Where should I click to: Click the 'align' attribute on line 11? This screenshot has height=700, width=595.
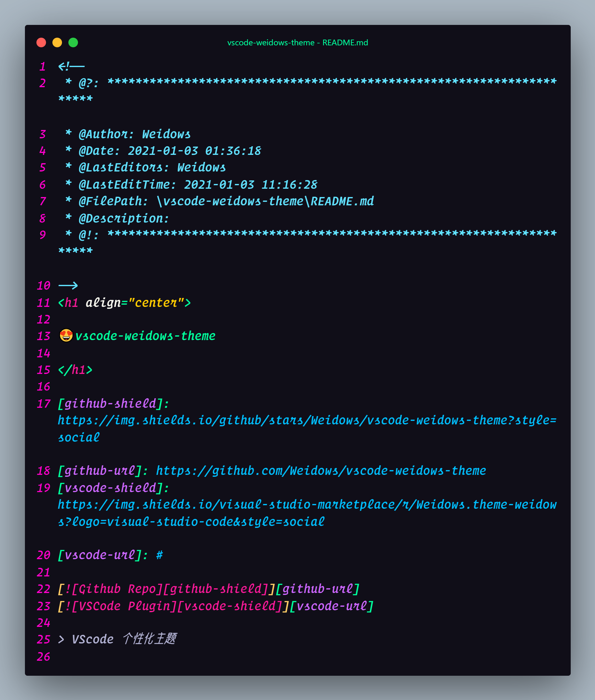pyautogui.click(x=103, y=302)
